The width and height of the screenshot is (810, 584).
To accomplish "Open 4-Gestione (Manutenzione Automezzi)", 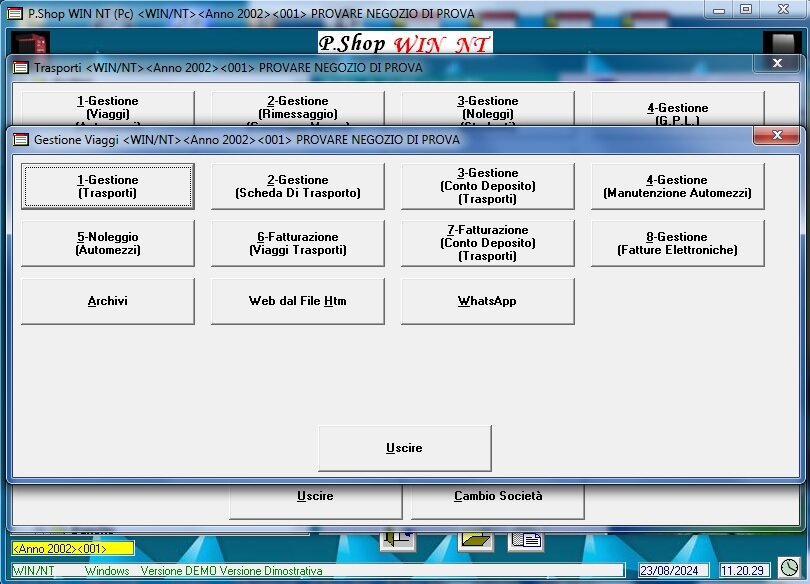I will tap(677, 186).
